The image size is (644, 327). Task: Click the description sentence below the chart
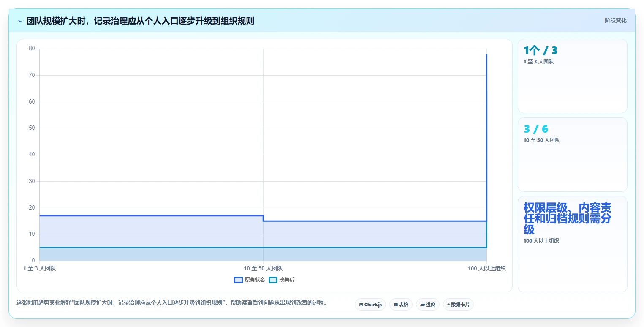tap(171, 302)
